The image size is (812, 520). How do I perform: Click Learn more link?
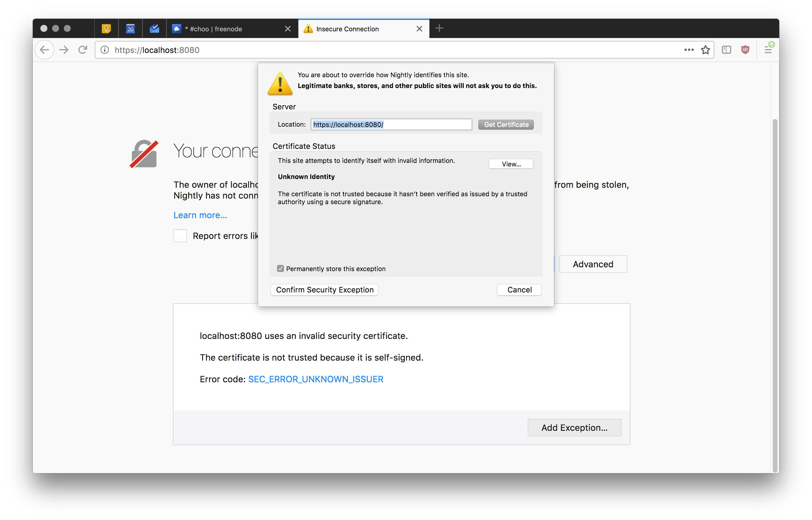click(x=200, y=215)
